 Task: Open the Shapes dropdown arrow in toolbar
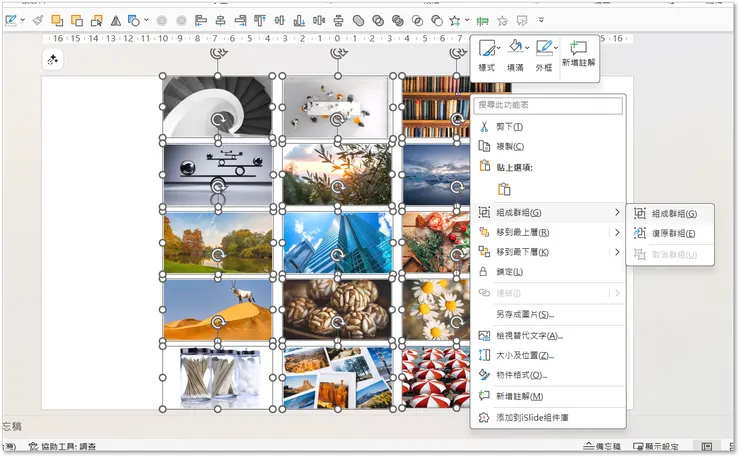click(146, 20)
